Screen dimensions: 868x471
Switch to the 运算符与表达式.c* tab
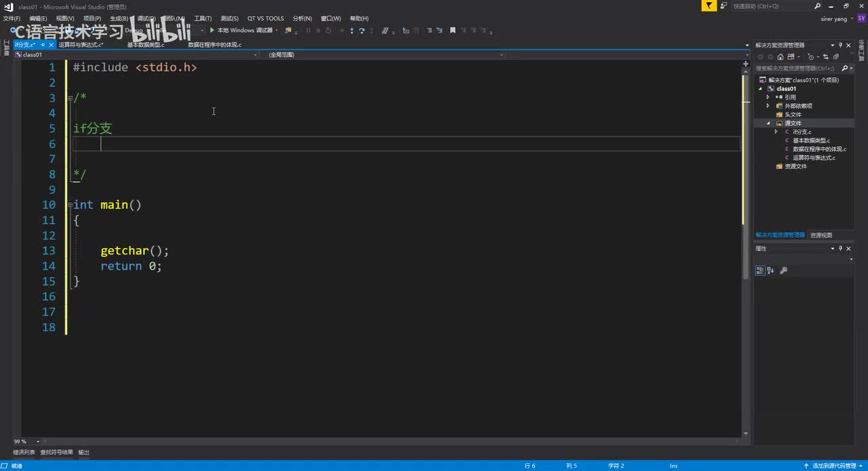(x=81, y=45)
